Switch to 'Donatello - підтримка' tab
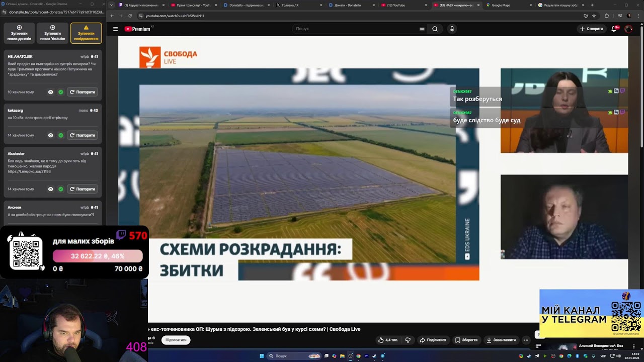644x362 pixels. (247, 5)
